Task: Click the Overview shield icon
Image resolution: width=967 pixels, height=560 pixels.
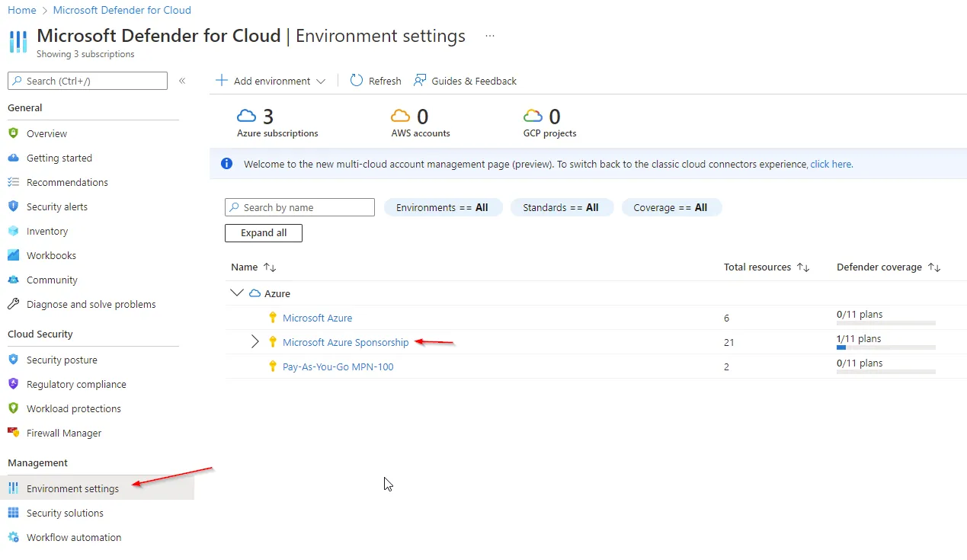Action: pos(13,133)
